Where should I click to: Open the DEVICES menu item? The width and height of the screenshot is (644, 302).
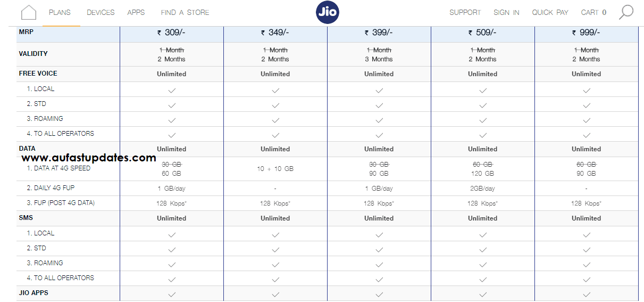click(101, 12)
